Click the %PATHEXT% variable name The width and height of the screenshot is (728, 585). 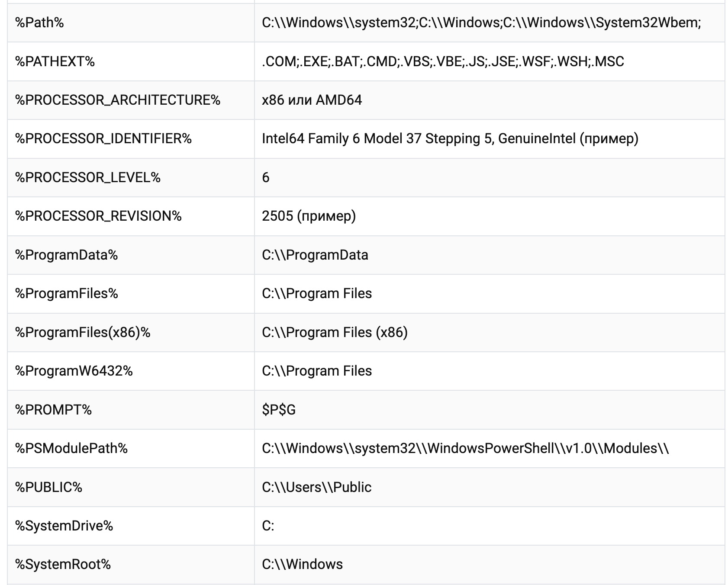55,61
